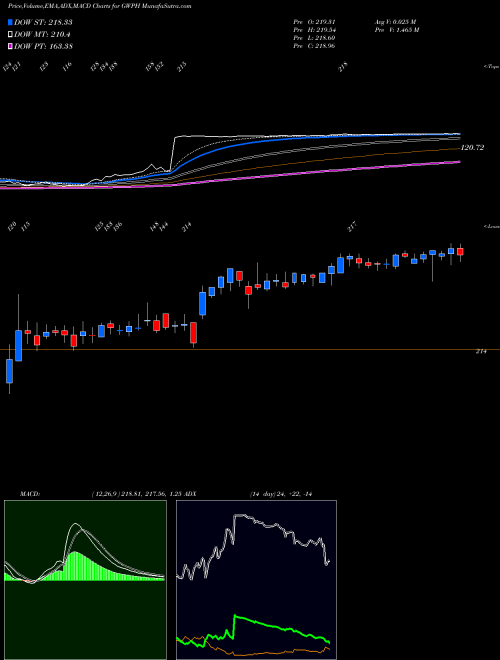
Task: Select the 'DOW PT: 163.38' legend label
Action: (x=43, y=46)
